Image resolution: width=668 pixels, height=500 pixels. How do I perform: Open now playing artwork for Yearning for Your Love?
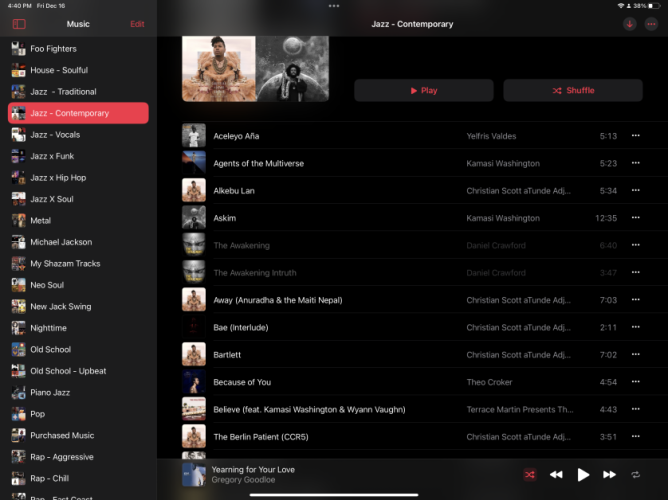[194, 474]
